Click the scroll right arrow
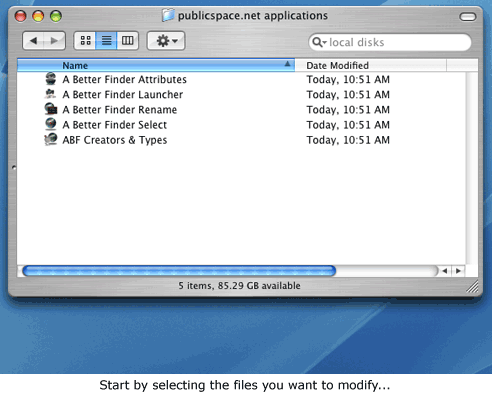The width and height of the screenshot is (492, 398). (458, 271)
